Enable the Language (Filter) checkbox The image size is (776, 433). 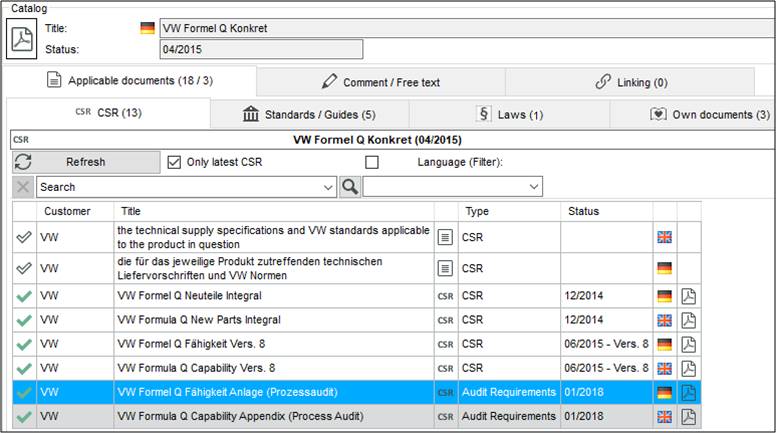372,162
